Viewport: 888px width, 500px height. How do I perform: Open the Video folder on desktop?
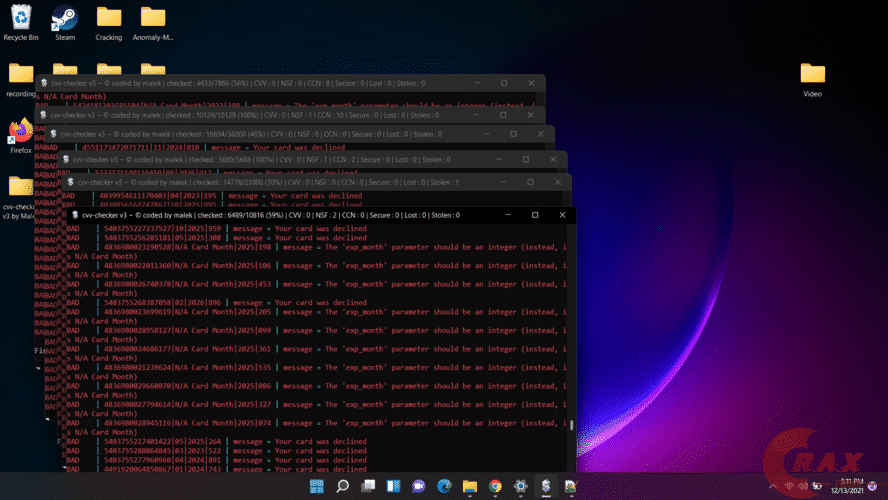point(812,75)
